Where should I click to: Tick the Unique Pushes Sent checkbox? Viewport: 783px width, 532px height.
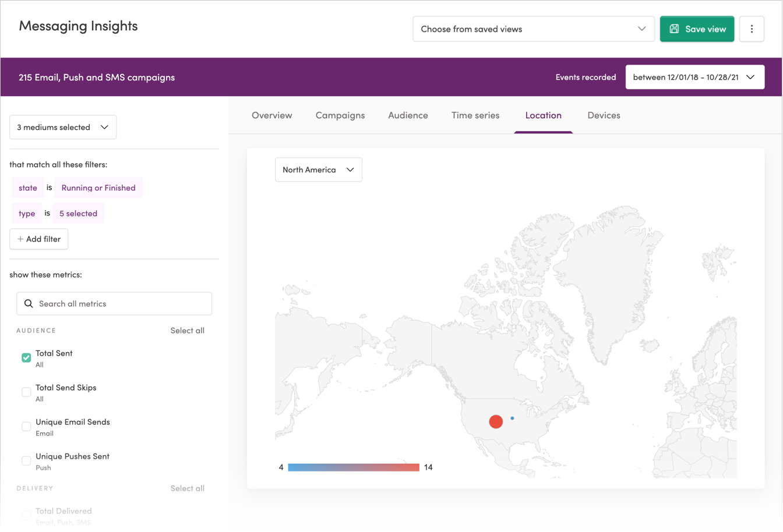[26, 460]
